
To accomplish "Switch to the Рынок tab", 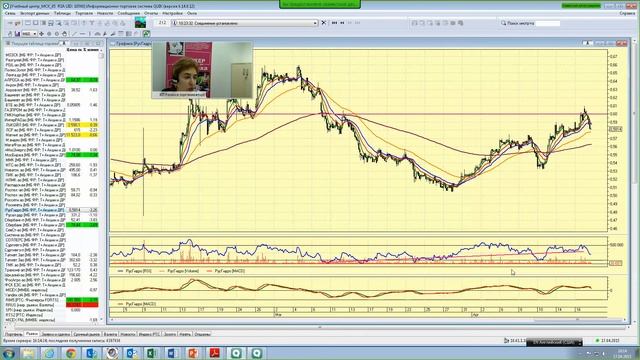I will pyautogui.click(x=31, y=334).
